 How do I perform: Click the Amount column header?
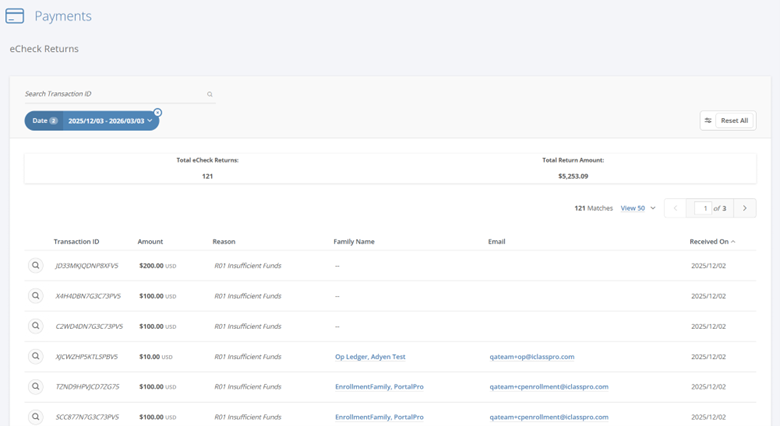coord(150,242)
